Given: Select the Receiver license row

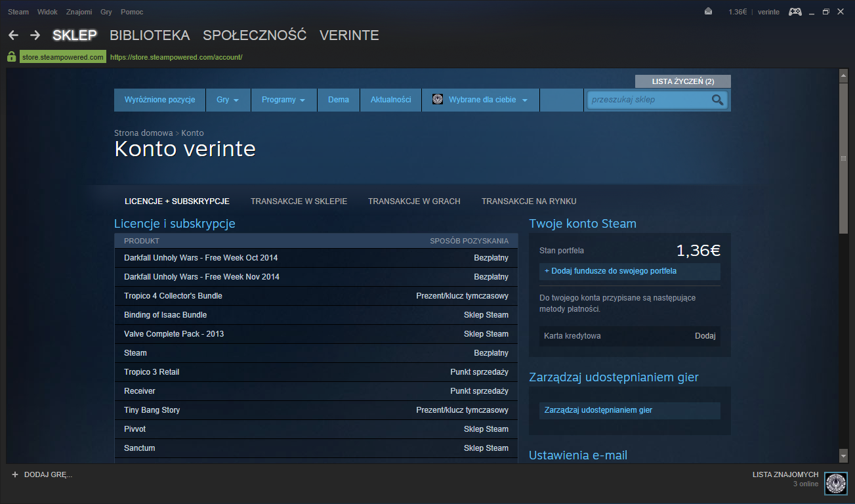Looking at the screenshot, I should point(316,391).
